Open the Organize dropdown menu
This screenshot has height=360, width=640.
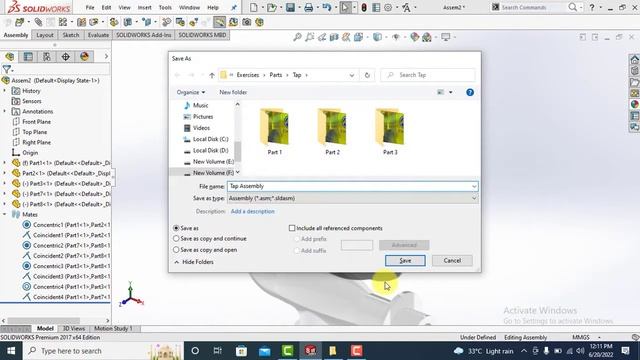(191, 92)
